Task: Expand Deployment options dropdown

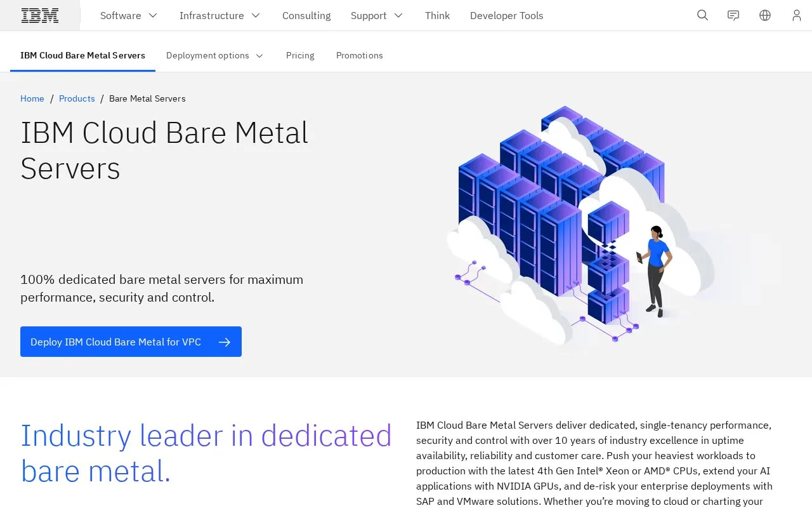Action: [214, 55]
